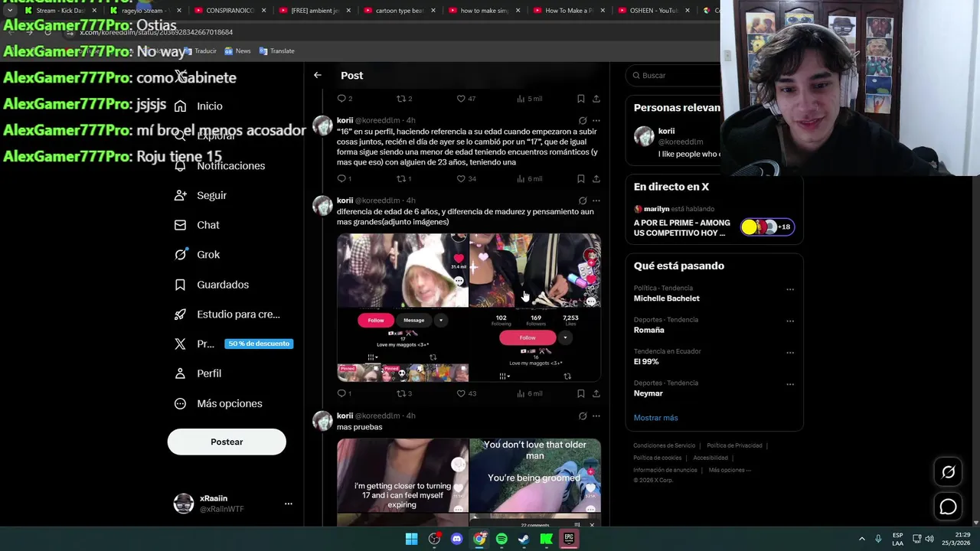Like the post showing 43 likes
Viewport: 980px width, 551px height.
[461, 393]
